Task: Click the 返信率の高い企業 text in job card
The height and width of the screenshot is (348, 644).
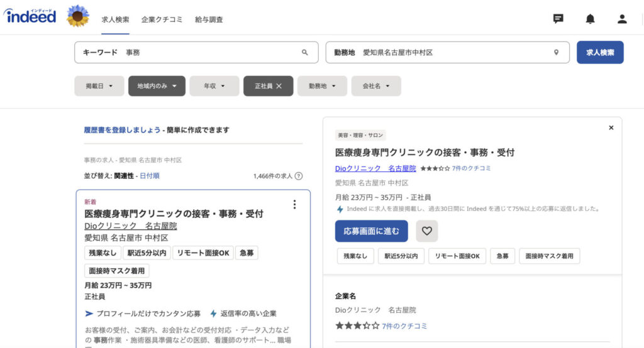Action: point(248,313)
